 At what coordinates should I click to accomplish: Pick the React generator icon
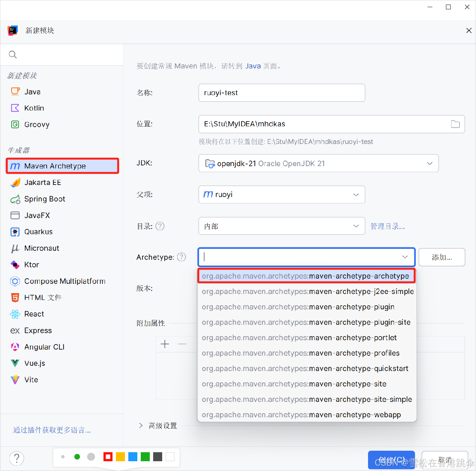15,314
